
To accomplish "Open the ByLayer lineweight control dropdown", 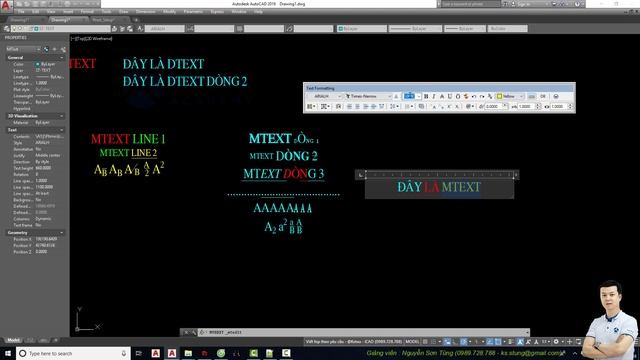I will coord(465,29).
